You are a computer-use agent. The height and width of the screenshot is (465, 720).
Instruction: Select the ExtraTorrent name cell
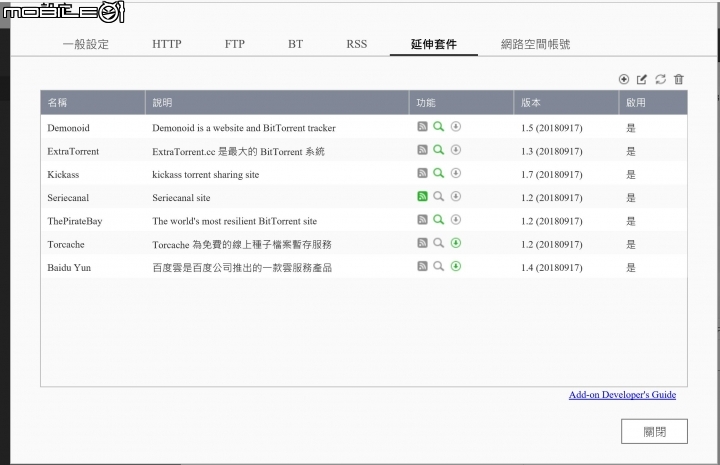tap(73, 151)
